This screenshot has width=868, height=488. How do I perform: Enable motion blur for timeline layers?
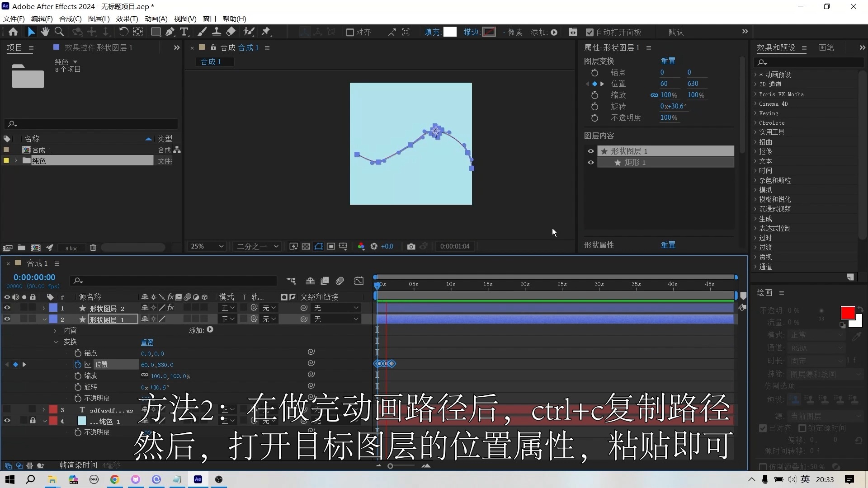click(340, 281)
